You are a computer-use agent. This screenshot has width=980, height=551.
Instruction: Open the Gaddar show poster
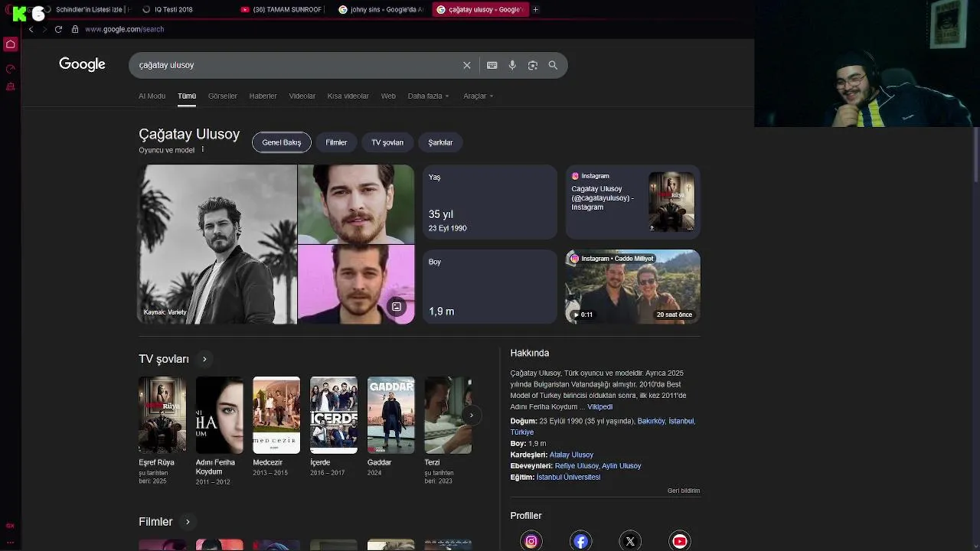(x=390, y=415)
